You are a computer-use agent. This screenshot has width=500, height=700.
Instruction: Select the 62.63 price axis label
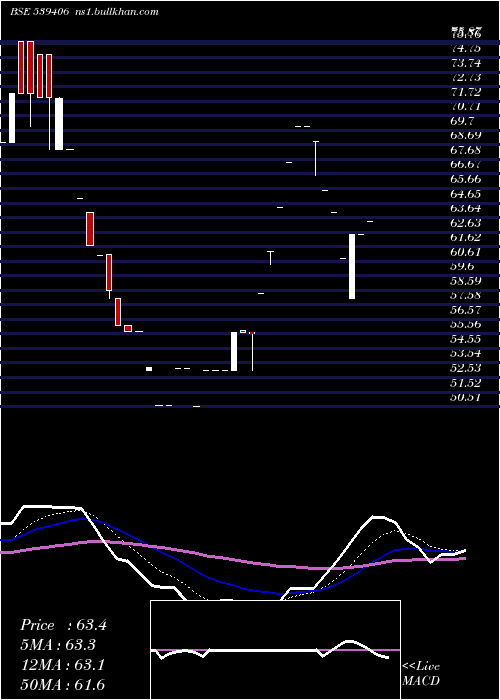466,223
